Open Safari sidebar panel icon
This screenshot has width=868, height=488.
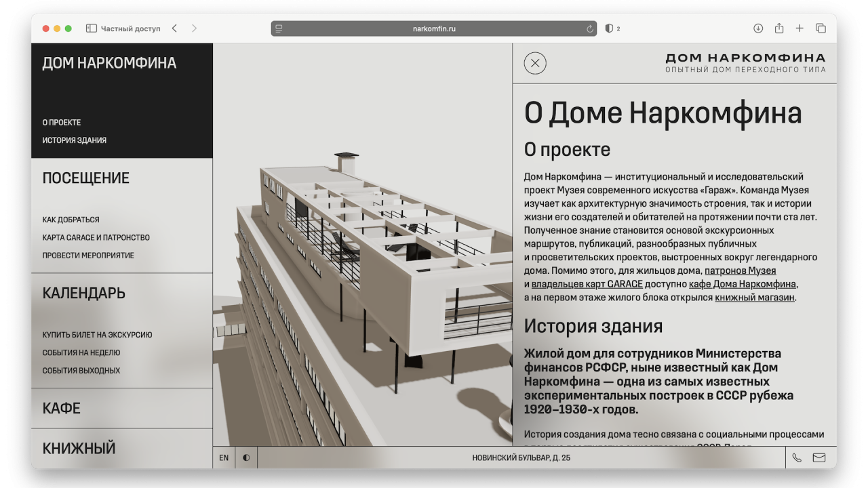(92, 28)
